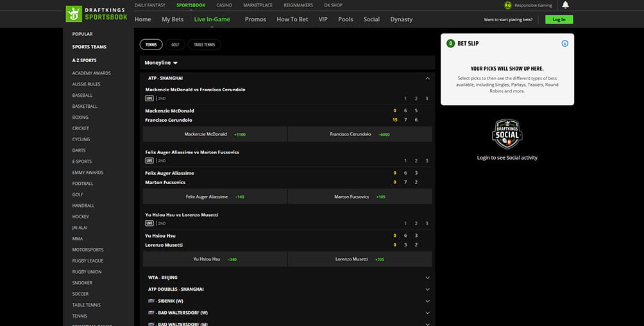Bet Mackenzie McDonald +1100 moneyline
This screenshot has width=644, height=326.
(215, 134)
